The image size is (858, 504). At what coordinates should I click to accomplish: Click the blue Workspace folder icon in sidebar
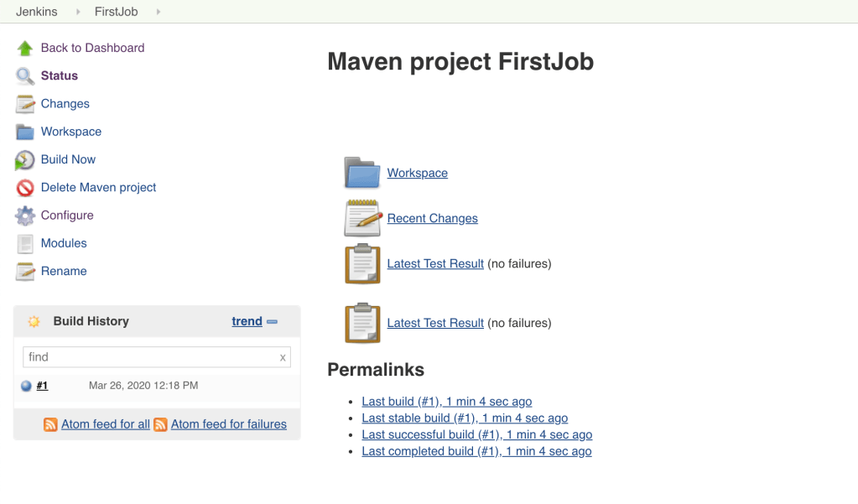pyautogui.click(x=25, y=132)
